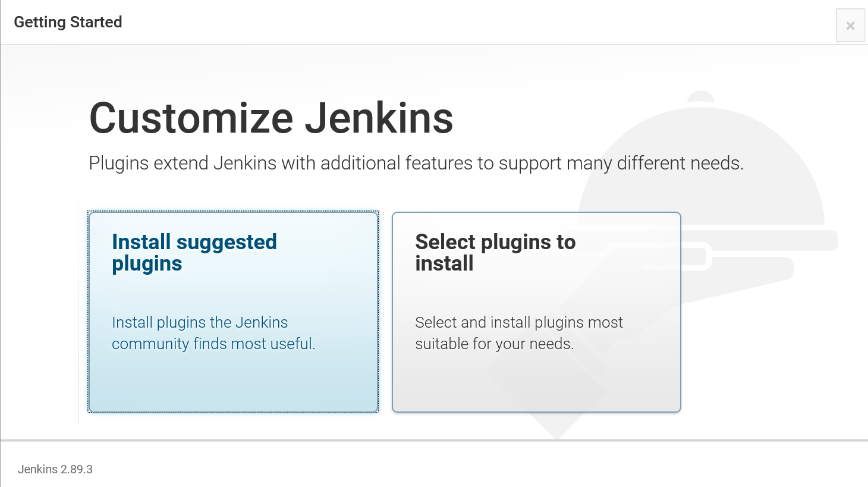Click the knob atop the cloche graphic

click(701, 96)
